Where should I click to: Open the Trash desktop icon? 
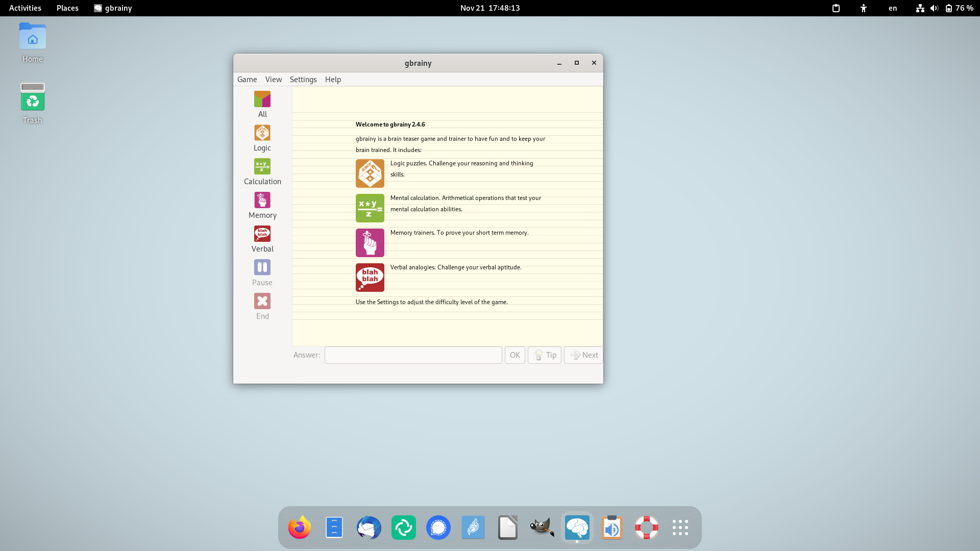(x=33, y=104)
